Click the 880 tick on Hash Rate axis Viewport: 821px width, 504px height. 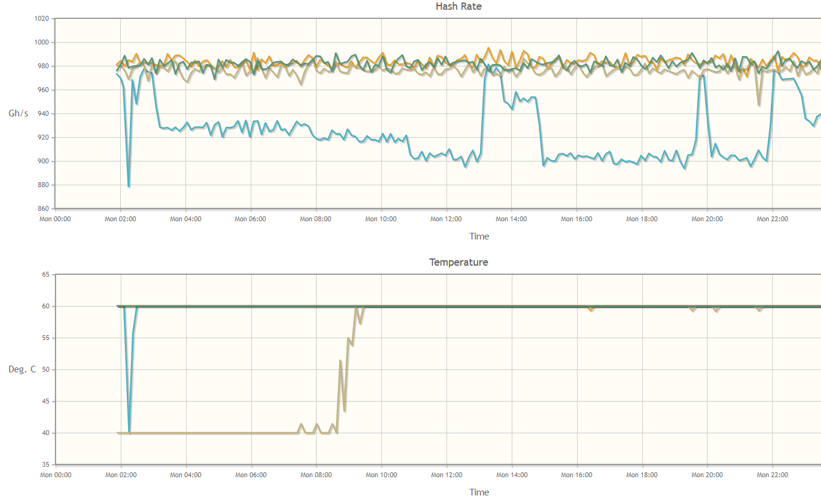click(x=43, y=185)
